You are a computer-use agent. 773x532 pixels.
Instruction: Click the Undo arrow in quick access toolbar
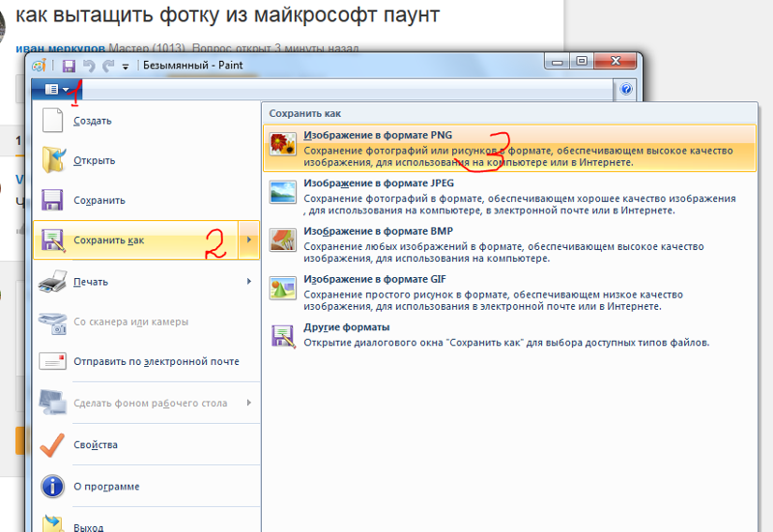pos(89,66)
